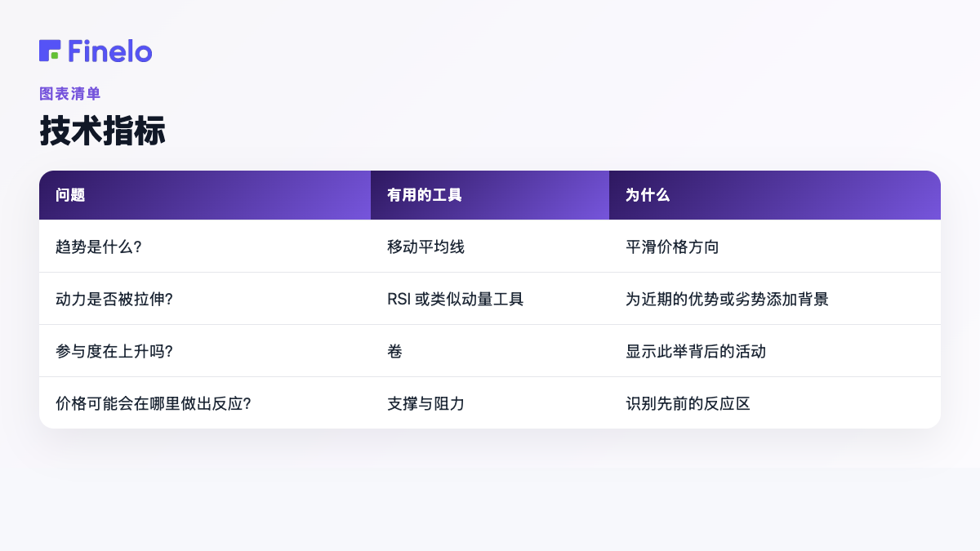Select the cell 显示此举背后的活动
Viewport: 980px width, 551px height.
[775, 351]
